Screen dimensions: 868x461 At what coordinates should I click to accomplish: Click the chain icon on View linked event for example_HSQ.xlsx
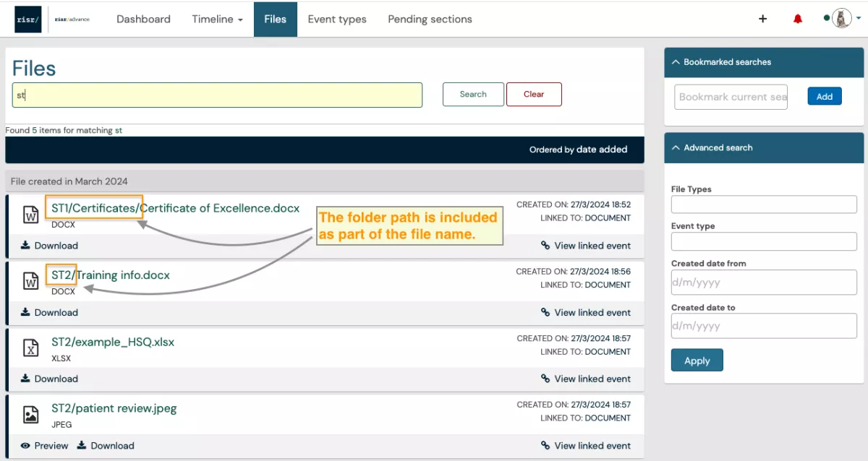click(545, 379)
